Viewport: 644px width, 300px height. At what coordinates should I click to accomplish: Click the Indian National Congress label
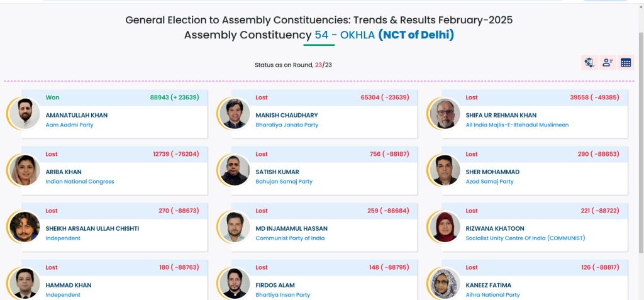pos(80,182)
